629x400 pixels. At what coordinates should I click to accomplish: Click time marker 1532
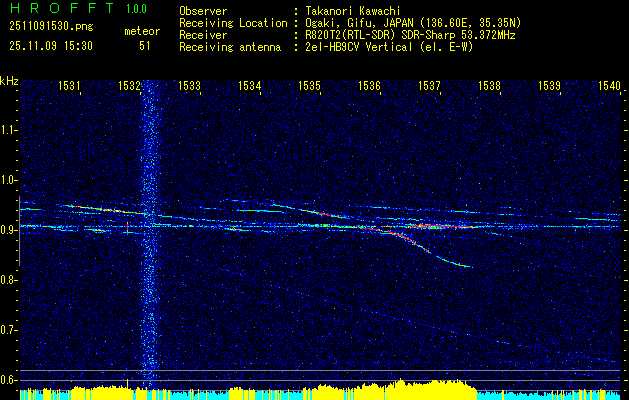click(x=128, y=85)
